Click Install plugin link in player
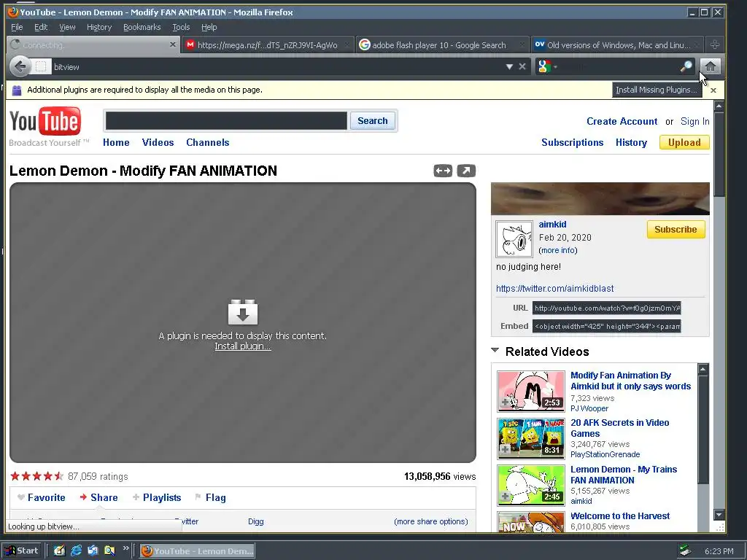Viewport: 747px width, 560px height. [x=243, y=346]
